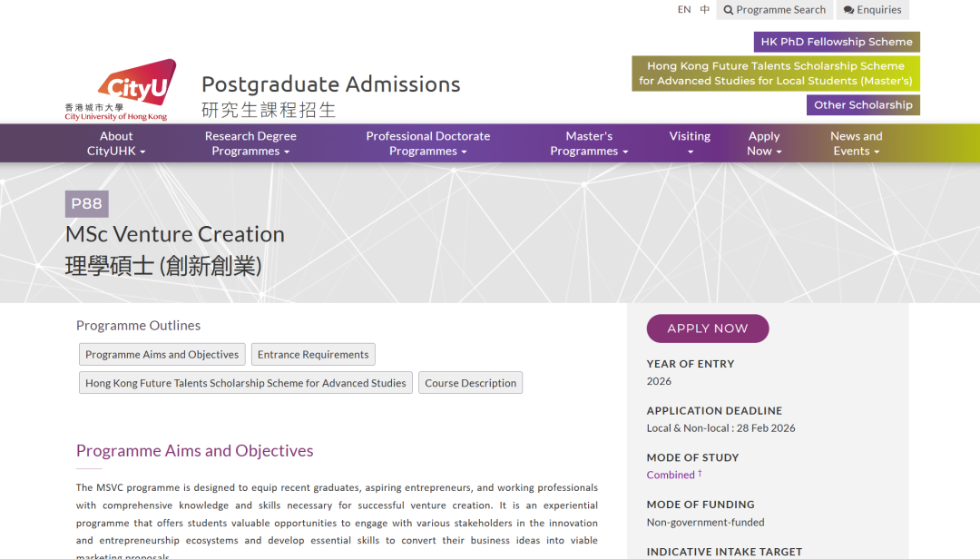Expand the About CityUHK navigation dropdown
This screenshot has height=559, width=980.
pos(115,142)
